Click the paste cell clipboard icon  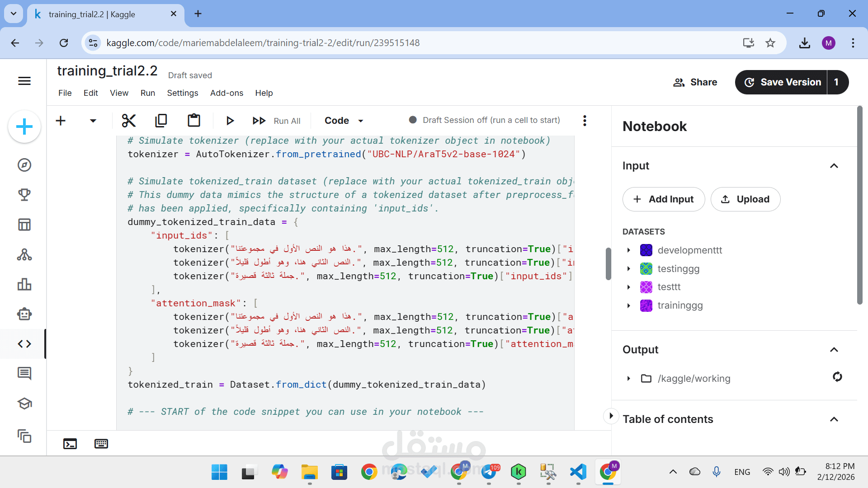[194, 121]
